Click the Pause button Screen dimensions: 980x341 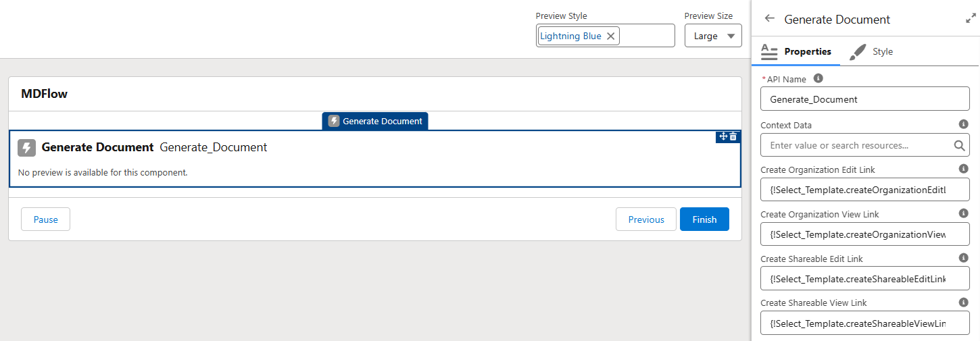click(45, 219)
